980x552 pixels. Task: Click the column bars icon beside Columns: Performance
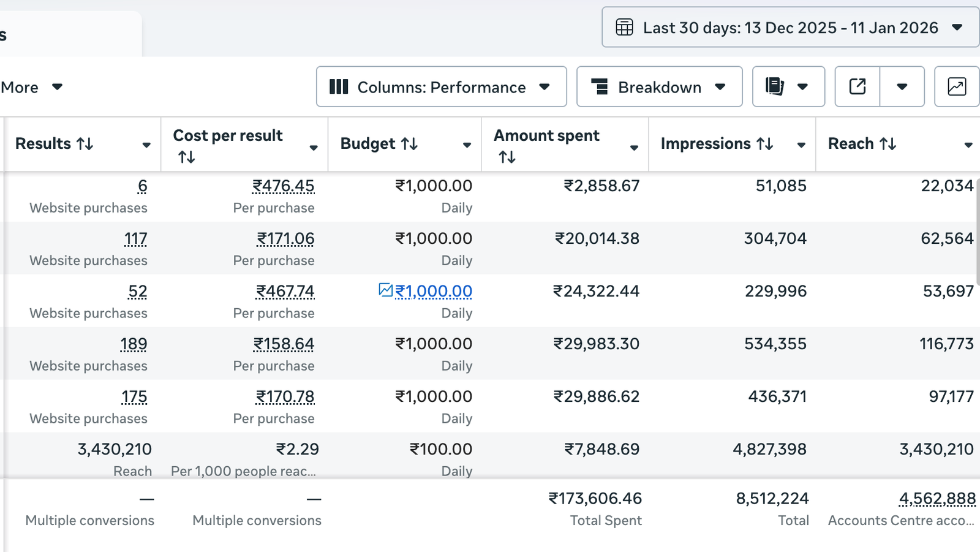point(339,86)
